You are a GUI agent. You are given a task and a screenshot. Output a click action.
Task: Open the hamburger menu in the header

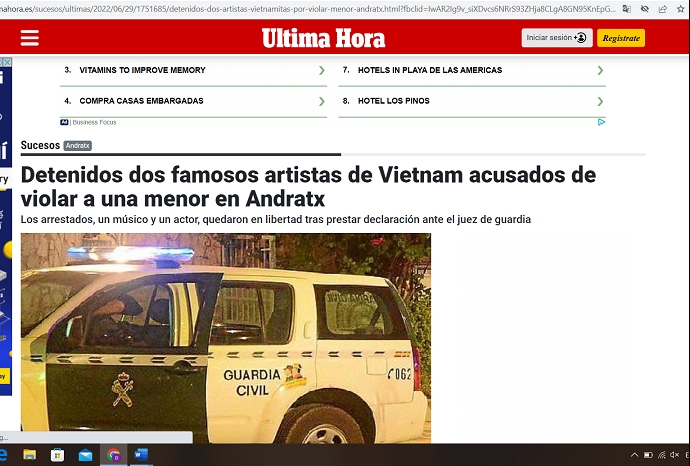point(30,38)
